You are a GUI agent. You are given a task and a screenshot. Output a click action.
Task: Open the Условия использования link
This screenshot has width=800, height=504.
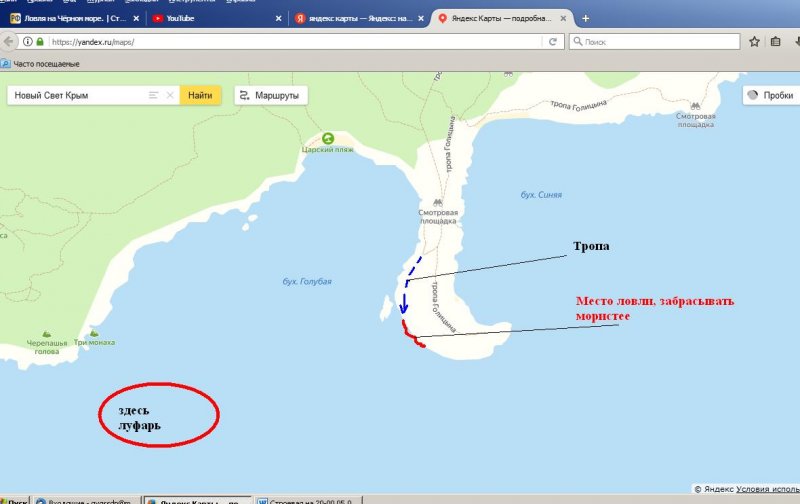point(768,488)
